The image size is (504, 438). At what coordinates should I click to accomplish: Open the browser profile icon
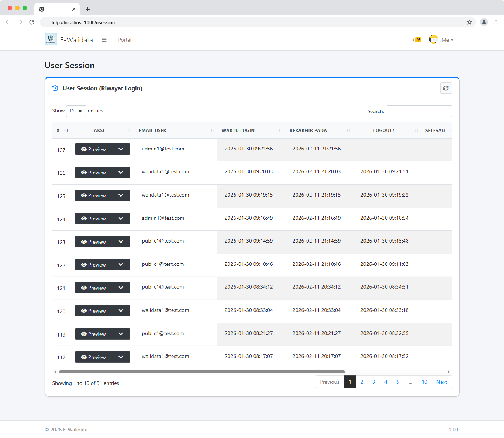pos(484,22)
